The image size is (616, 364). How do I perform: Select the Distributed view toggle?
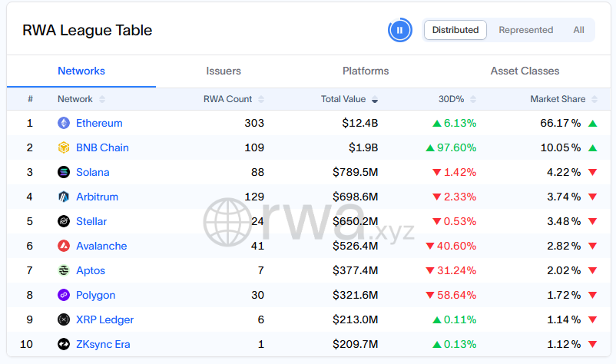pyautogui.click(x=455, y=30)
